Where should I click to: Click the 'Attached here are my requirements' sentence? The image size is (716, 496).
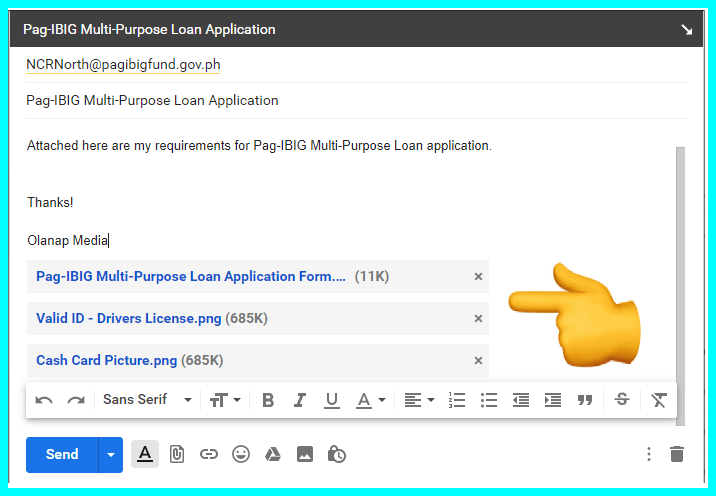(x=259, y=146)
